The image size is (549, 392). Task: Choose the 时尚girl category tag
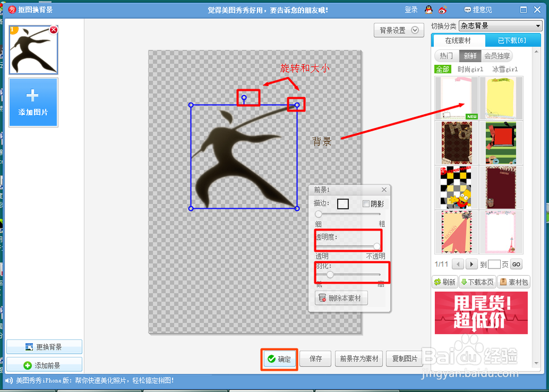click(470, 69)
